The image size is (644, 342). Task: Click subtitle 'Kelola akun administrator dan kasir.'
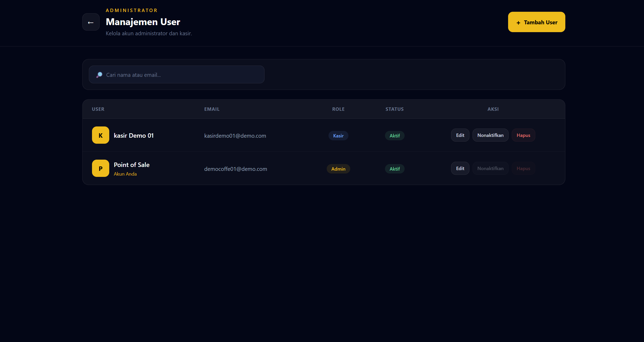(x=149, y=33)
